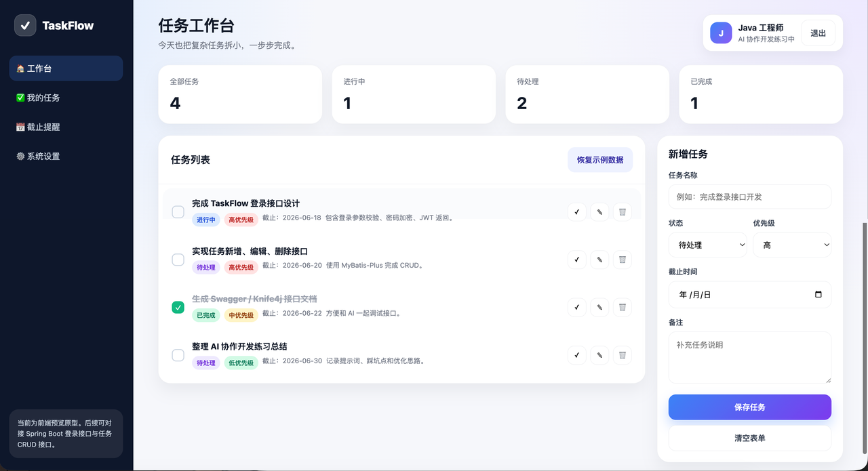Click the task title 整理 AI 协作开发练习总结

[239, 346]
